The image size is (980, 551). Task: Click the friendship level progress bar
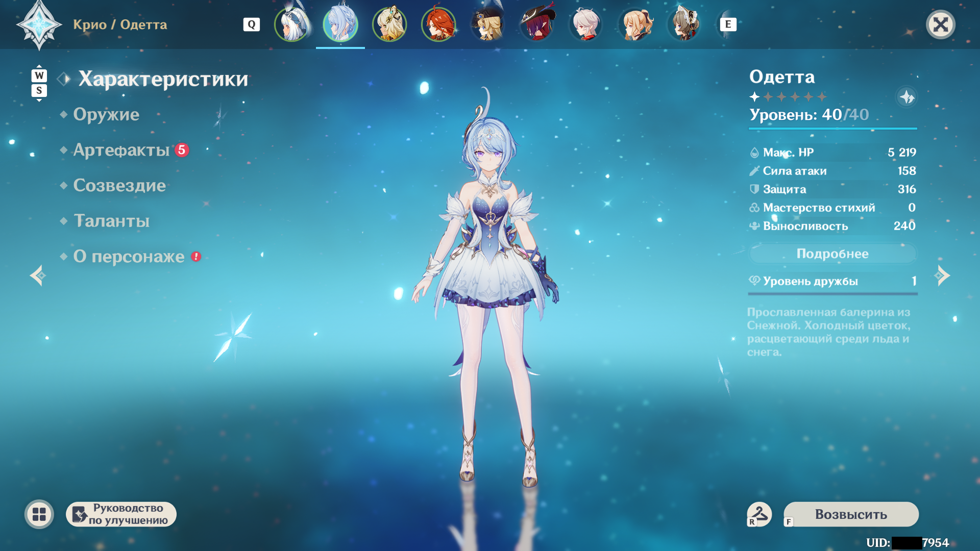pos(832,293)
